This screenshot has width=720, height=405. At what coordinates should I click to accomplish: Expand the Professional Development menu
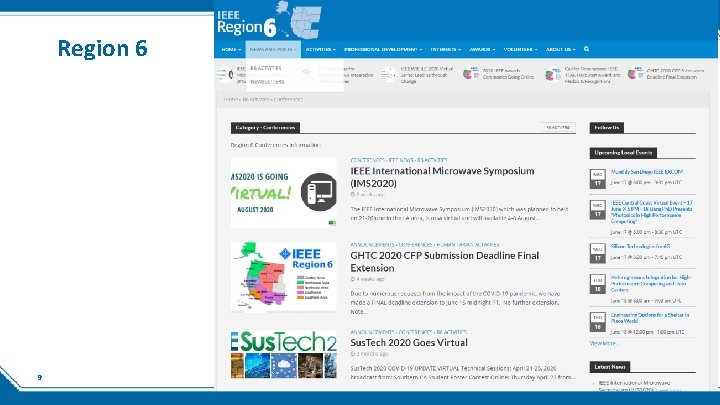pyautogui.click(x=383, y=49)
